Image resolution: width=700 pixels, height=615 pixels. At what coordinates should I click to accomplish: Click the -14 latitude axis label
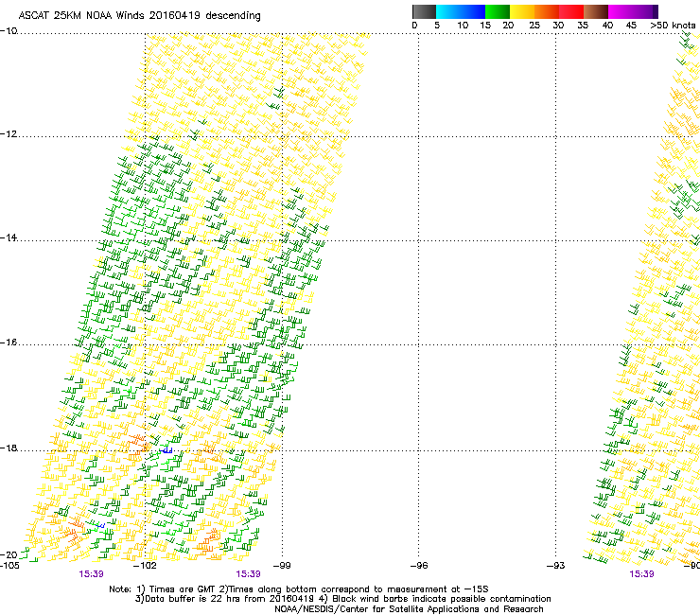point(9,237)
